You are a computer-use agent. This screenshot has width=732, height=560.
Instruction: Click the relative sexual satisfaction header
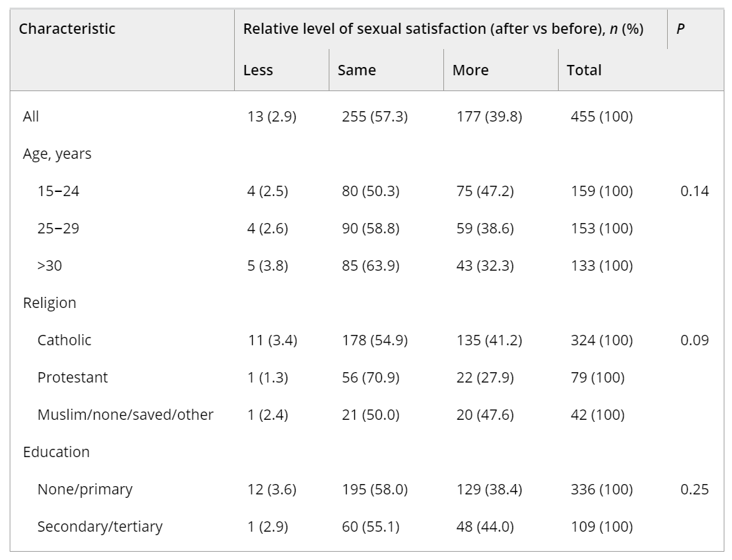click(443, 30)
